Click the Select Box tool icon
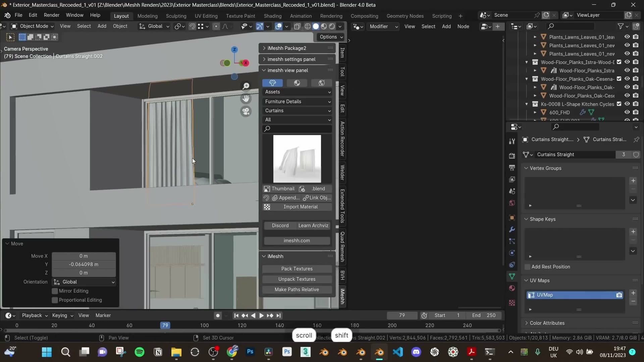Screen dimensions: 644x362 [x=10, y=37]
